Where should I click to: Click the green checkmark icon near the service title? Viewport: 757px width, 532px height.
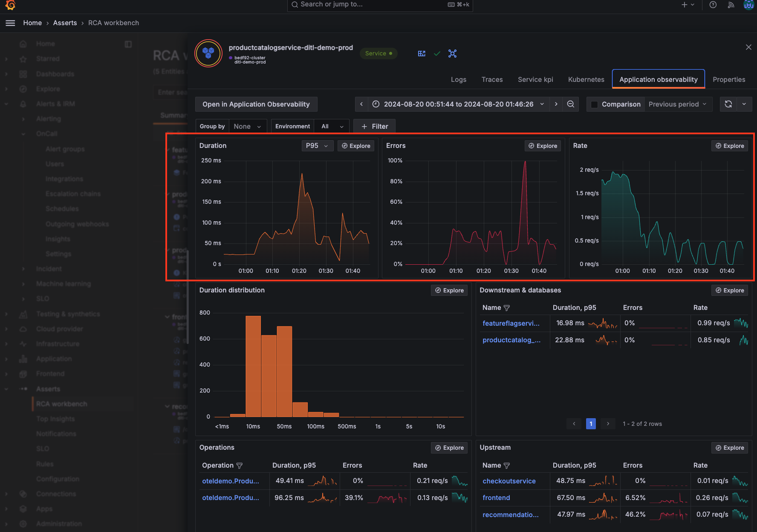[x=437, y=53]
